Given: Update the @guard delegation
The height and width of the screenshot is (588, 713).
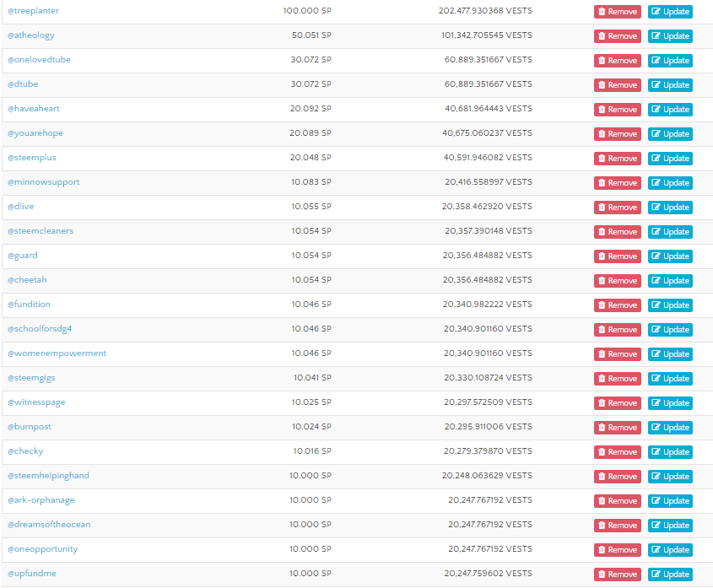Looking at the screenshot, I should pos(670,256).
